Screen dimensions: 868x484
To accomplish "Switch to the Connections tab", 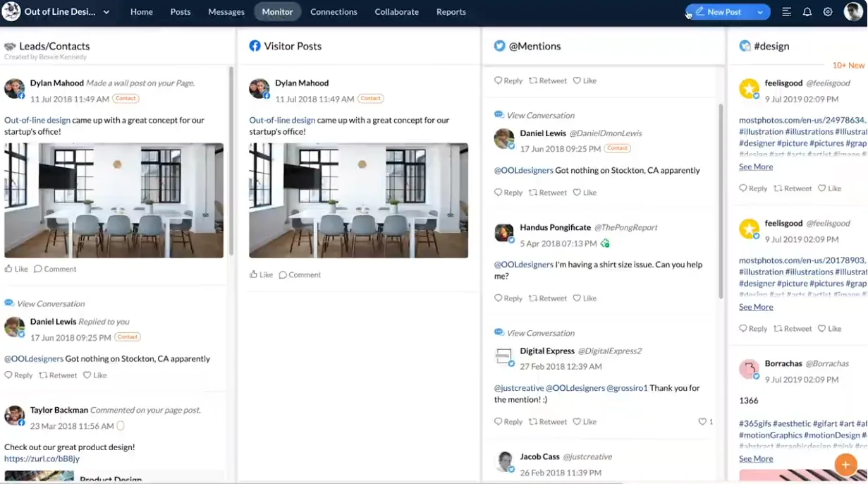I will (334, 12).
